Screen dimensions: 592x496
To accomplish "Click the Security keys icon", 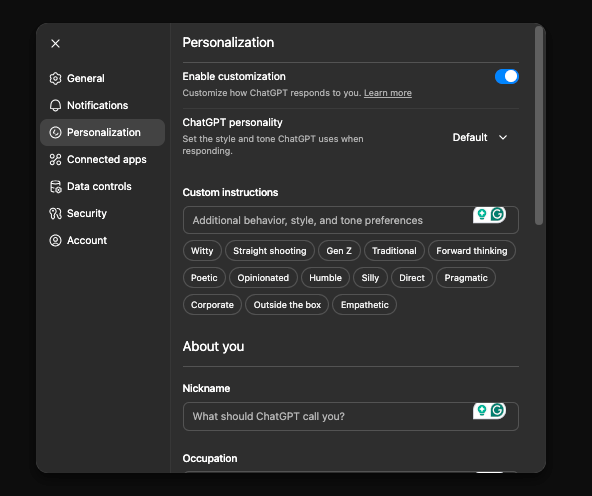I will (x=56, y=213).
